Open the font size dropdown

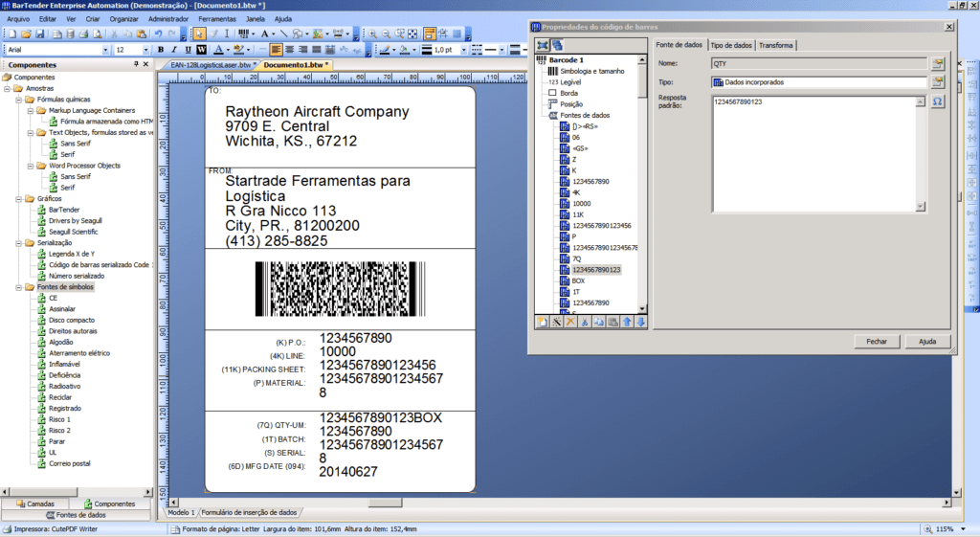(145, 49)
